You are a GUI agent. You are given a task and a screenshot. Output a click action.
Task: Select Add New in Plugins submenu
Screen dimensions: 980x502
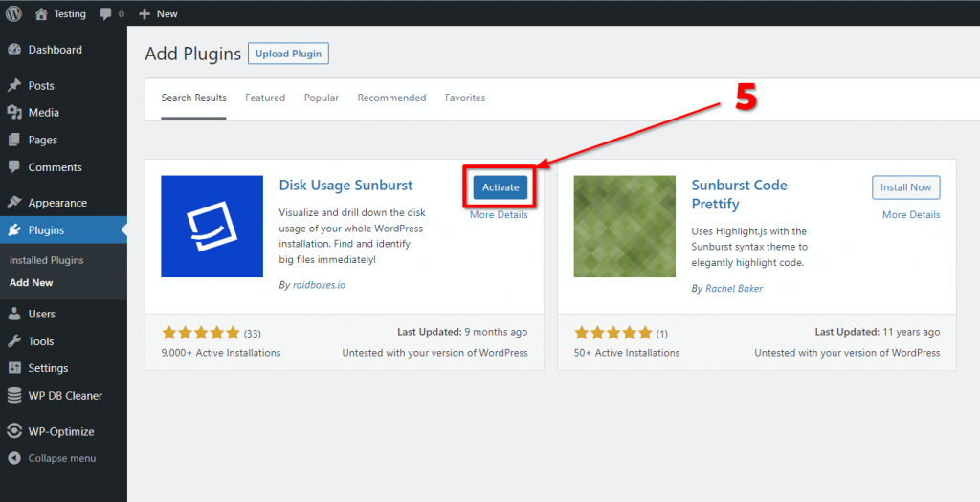pyautogui.click(x=32, y=283)
